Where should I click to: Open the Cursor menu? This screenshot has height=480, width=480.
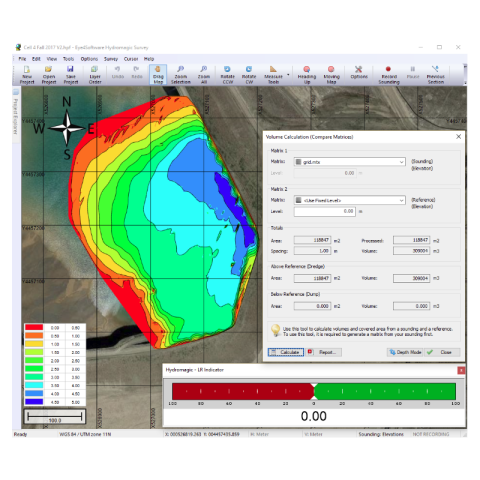click(x=131, y=59)
